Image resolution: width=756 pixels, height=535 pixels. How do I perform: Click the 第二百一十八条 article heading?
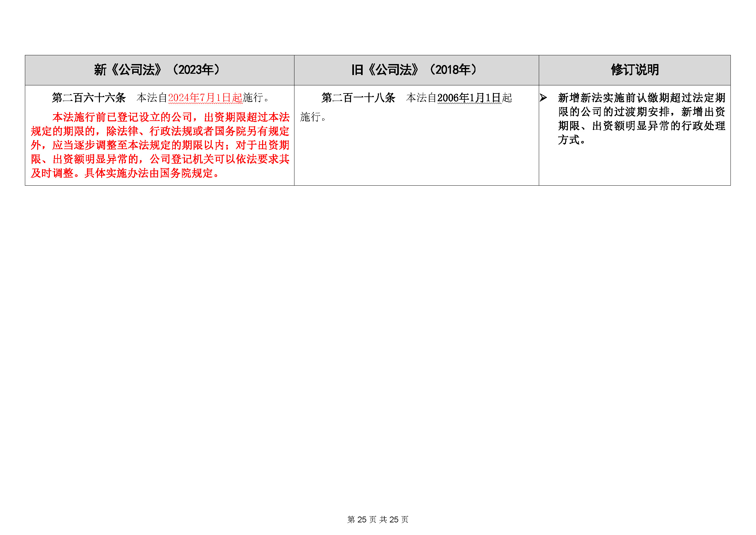(358, 98)
